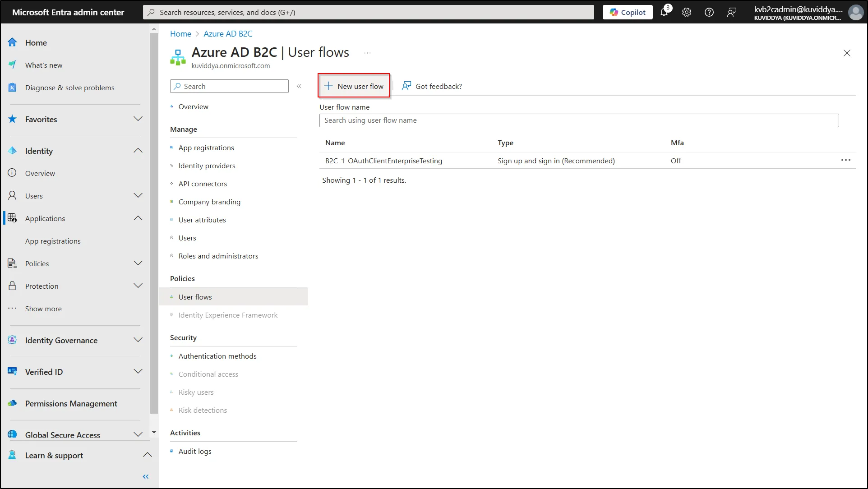Click Azure AD B2C breadcrumb link

click(x=228, y=34)
